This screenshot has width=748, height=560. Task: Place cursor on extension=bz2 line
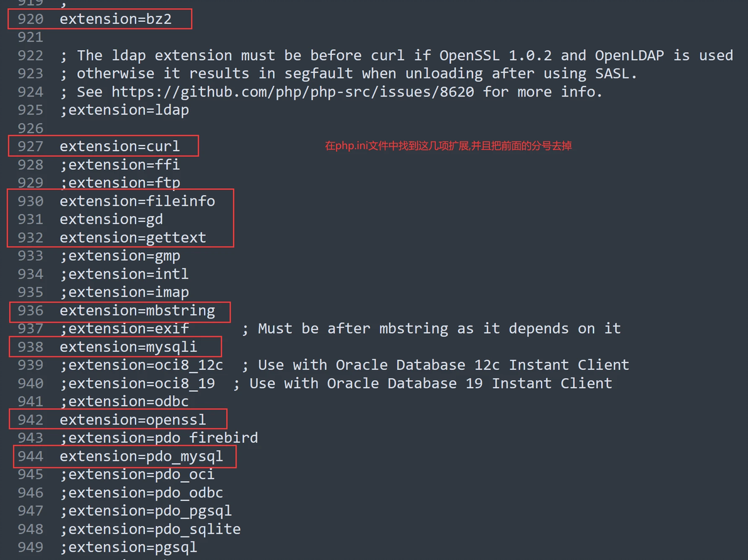tap(115, 19)
